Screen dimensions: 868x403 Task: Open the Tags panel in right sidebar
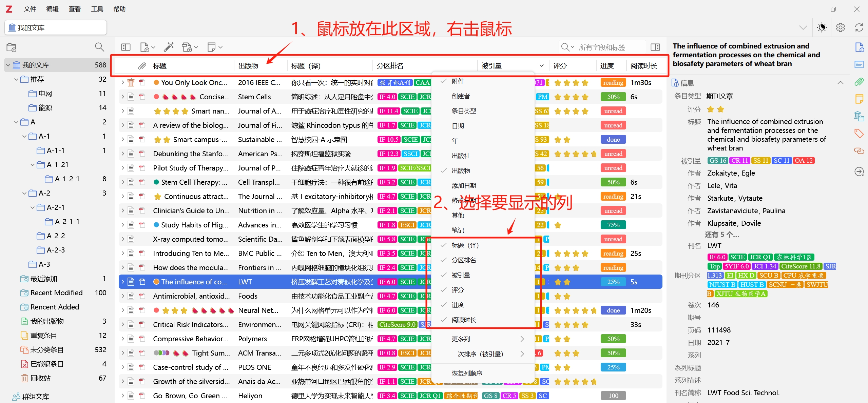[x=859, y=134]
